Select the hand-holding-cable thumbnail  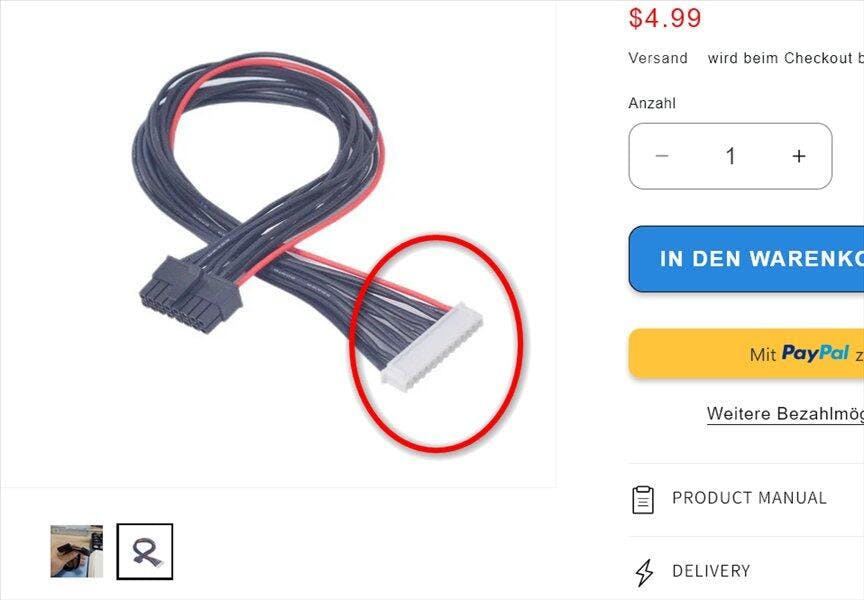click(x=77, y=552)
